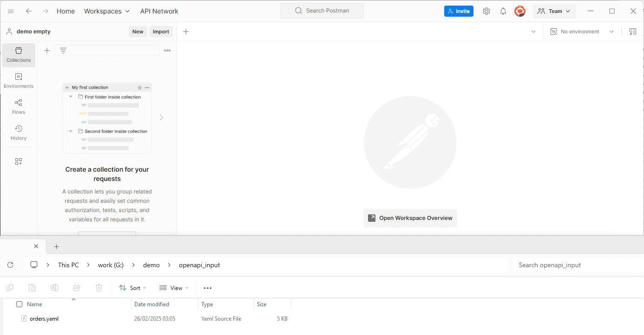Open Postman settings gear
Screen dimensions: 644x335
click(486, 11)
